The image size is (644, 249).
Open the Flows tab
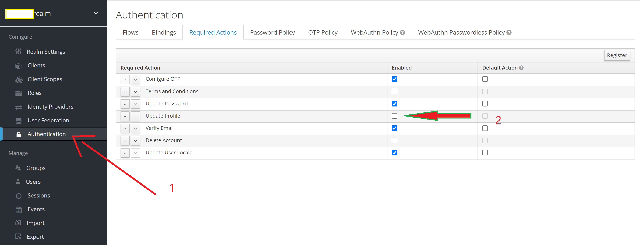[130, 33]
